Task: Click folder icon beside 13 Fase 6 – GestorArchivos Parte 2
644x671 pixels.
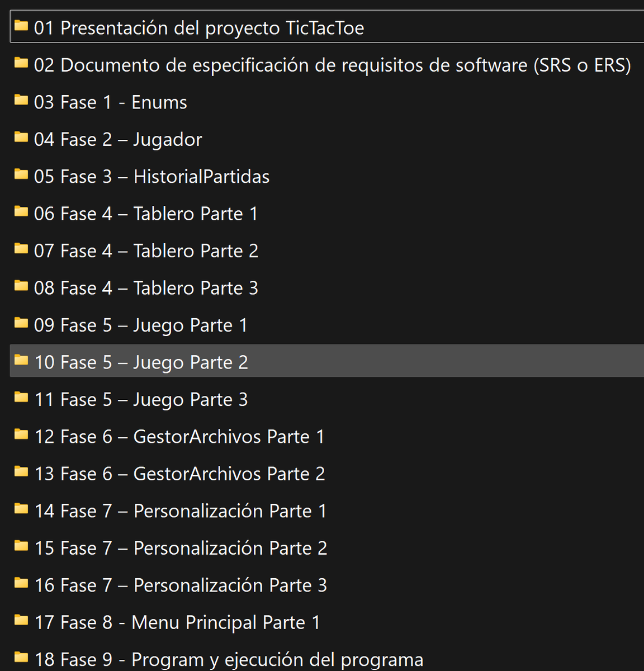Action: pos(21,471)
